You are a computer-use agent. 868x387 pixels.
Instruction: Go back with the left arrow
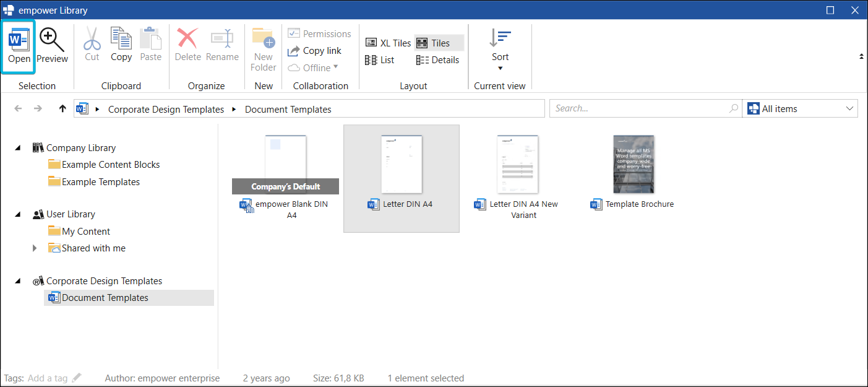(18, 108)
